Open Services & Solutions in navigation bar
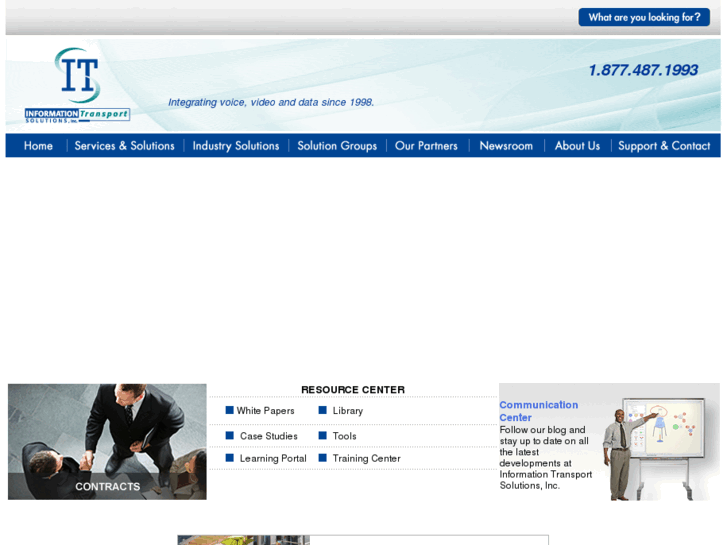This screenshot has width=727, height=545. [124, 146]
